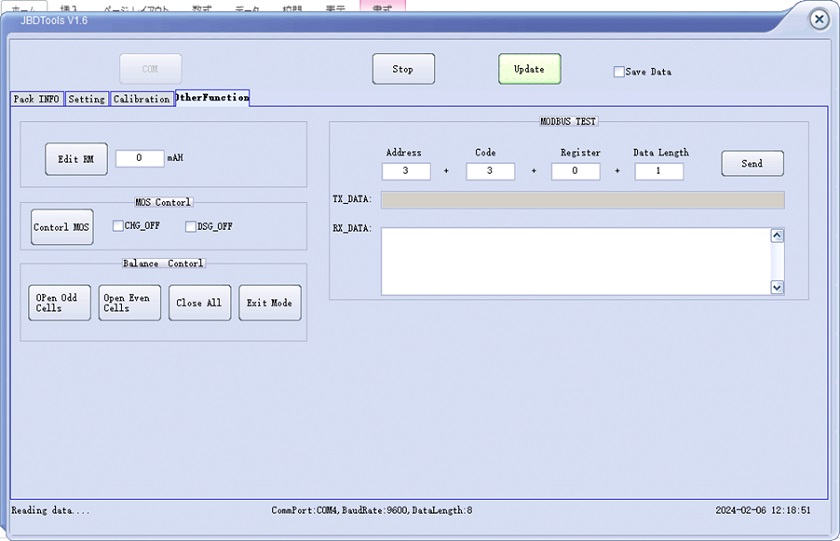Click the Close All button
840x541 pixels.
pyautogui.click(x=200, y=303)
